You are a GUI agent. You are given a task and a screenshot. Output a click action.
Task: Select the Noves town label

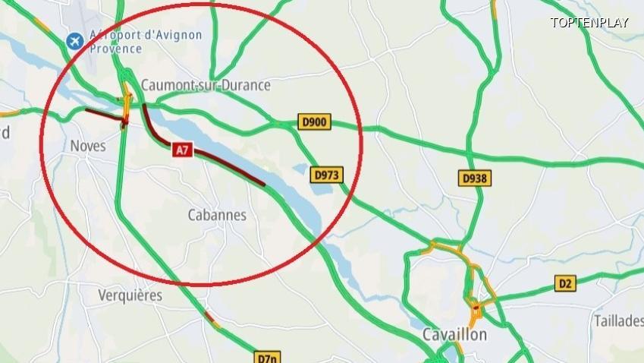[x=88, y=146]
